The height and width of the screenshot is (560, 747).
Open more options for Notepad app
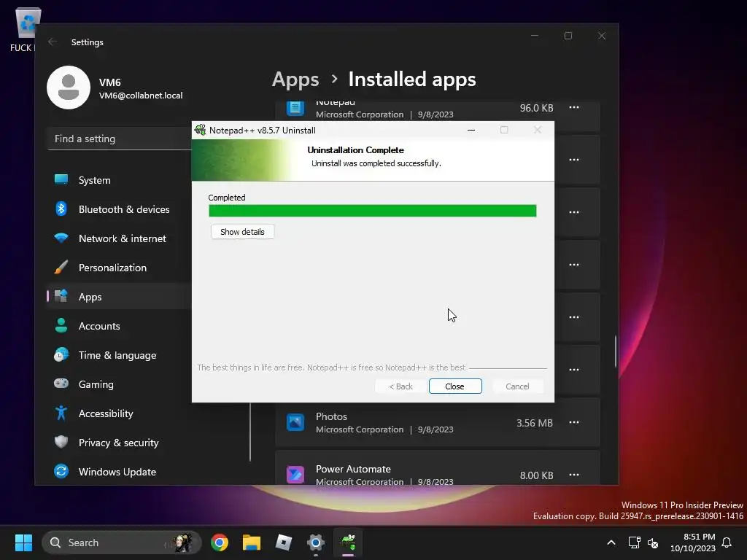(574, 108)
